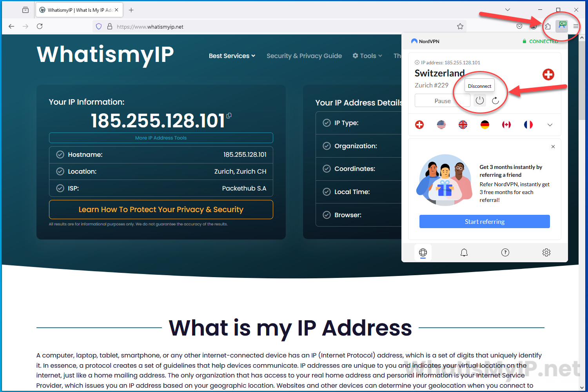Click the Organization row label
Image resolution: width=588 pixels, height=392 pixels.
[x=356, y=146]
